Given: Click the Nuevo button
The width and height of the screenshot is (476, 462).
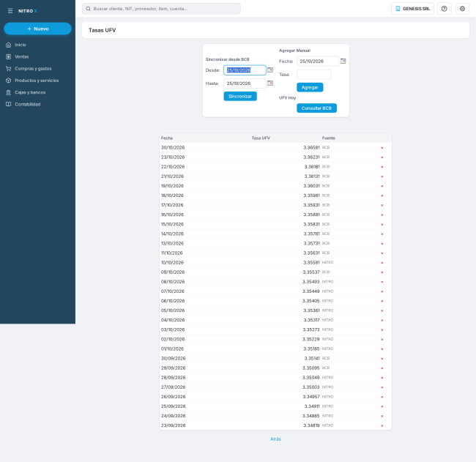Looking at the screenshot, I should (x=37, y=29).
